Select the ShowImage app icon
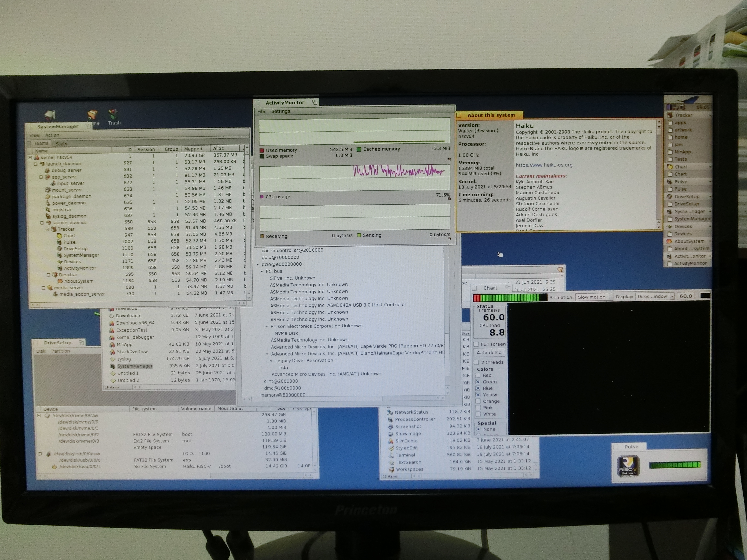The width and height of the screenshot is (747, 560). point(391,434)
